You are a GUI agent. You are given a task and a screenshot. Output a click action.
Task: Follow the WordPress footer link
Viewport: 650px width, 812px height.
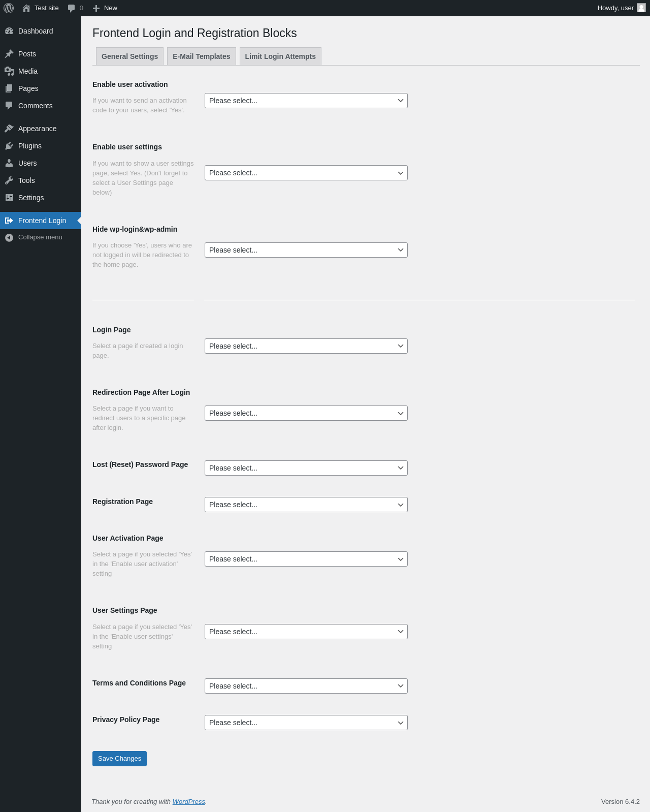[189, 801]
